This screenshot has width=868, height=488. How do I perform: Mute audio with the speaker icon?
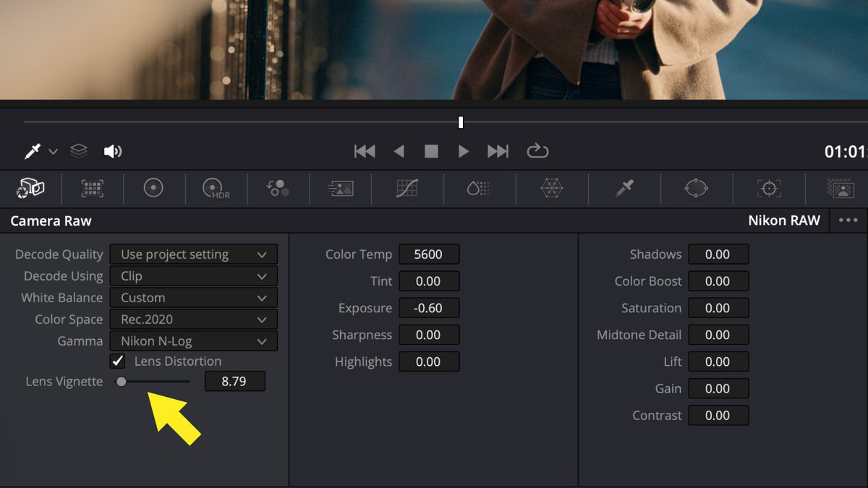[x=113, y=151]
